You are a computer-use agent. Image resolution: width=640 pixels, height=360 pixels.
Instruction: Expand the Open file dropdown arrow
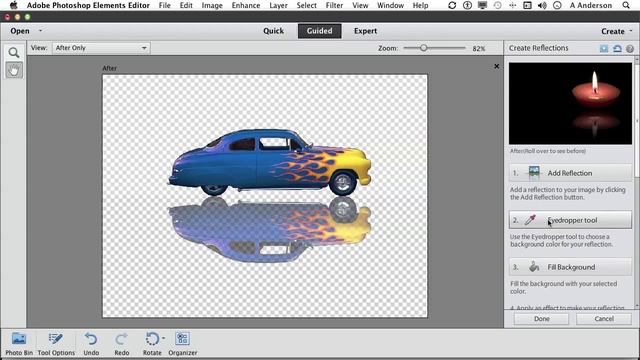click(x=40, y=31)
